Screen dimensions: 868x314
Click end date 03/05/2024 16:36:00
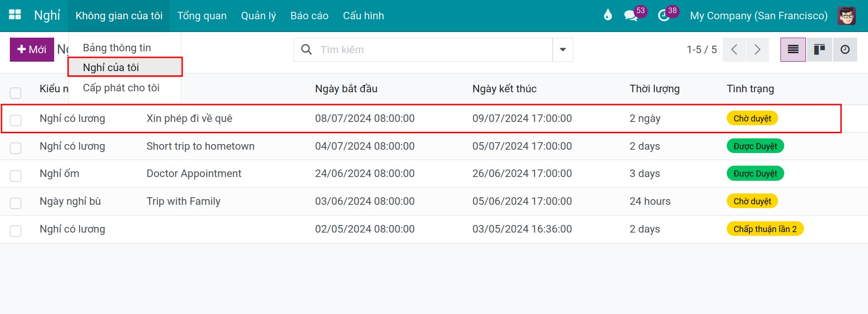522,229
